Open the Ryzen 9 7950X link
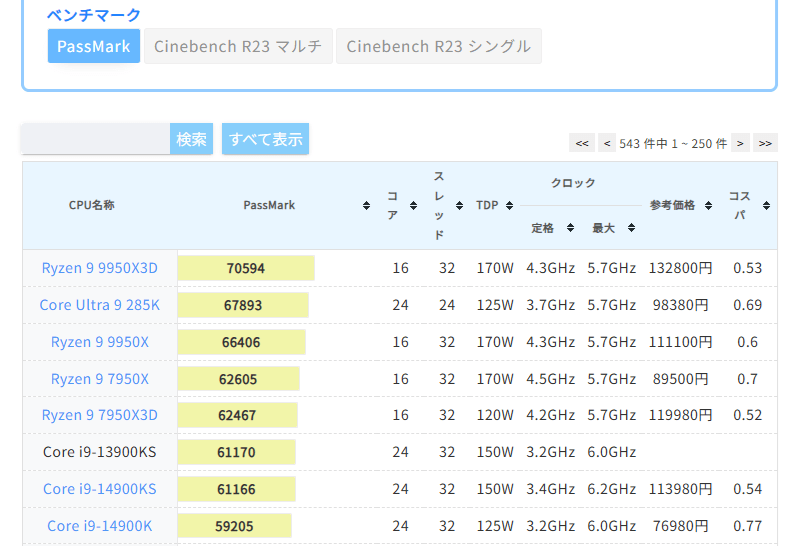Image resolution: width=794 pixels, height=546 pixels. [x=100, y=379]
